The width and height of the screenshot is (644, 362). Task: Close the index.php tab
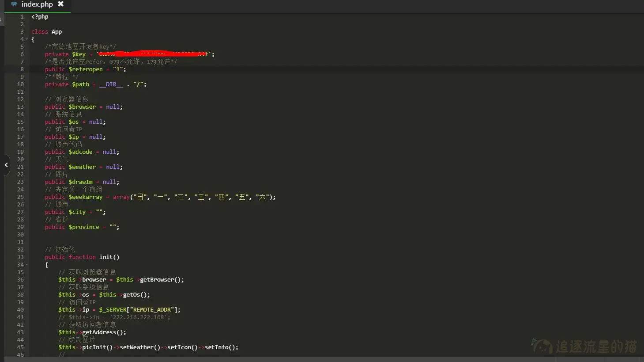point(61,4)
